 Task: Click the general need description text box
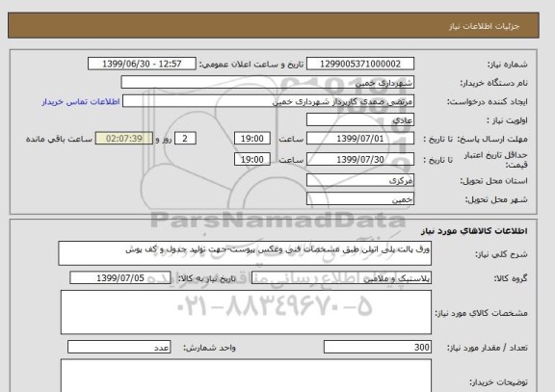pos(245,253)
